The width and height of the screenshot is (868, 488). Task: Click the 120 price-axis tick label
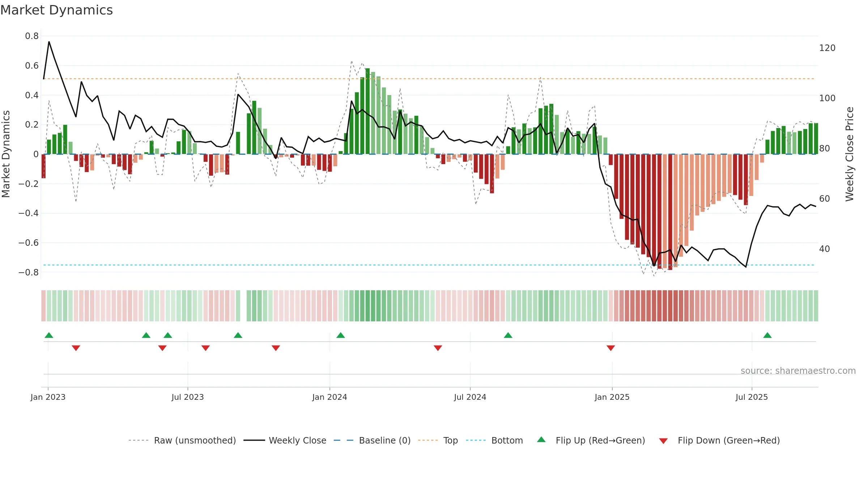click(827, 48)
